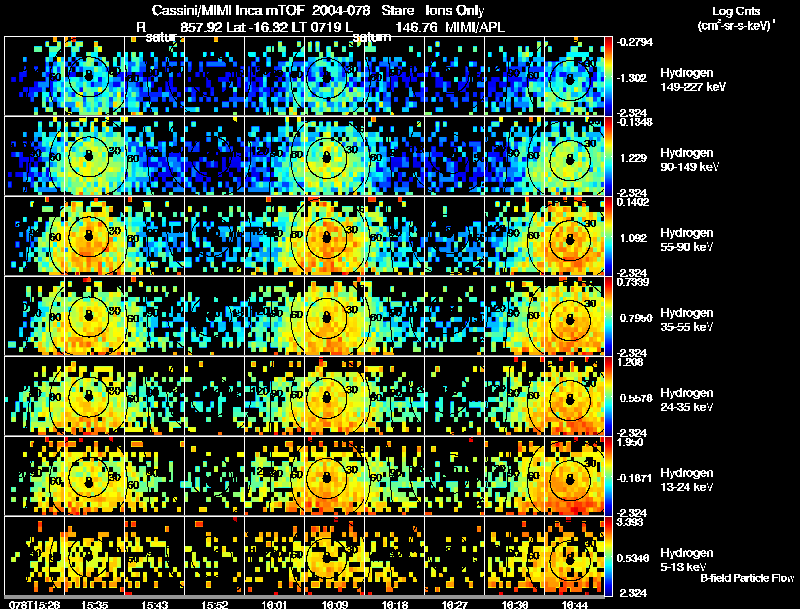Click the color scale bar beside Hydrogen 24-35 keV
This screenshot has height=609, width=800.
pyautogui.click(x=608, y=396)
